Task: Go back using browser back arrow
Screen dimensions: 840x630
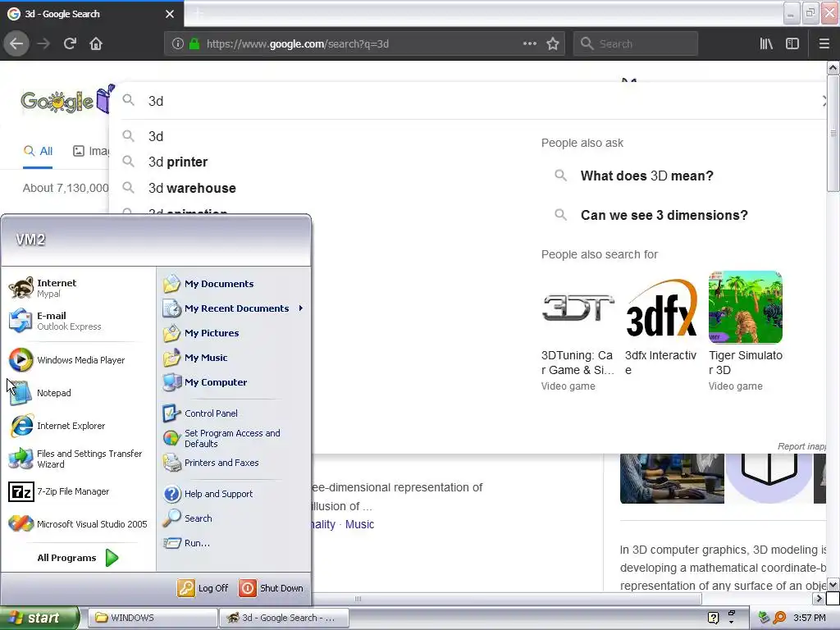Action: 16,44
